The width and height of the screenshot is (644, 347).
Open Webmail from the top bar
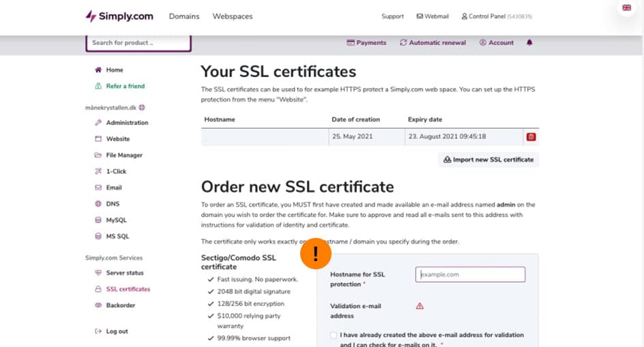[433, 16]
